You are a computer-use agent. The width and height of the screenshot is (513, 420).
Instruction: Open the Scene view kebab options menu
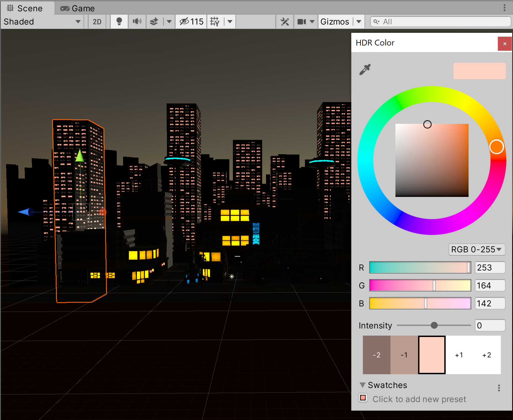click(504, 8)
